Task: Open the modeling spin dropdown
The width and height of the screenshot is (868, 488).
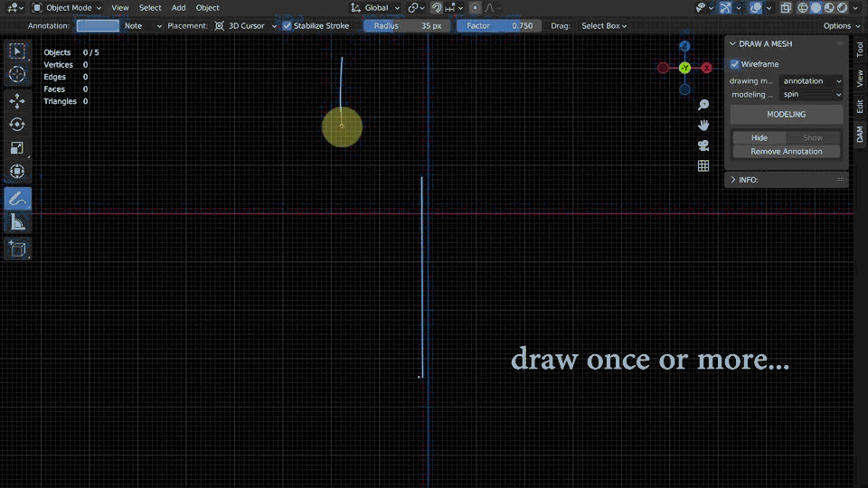Action: [812, 94]
